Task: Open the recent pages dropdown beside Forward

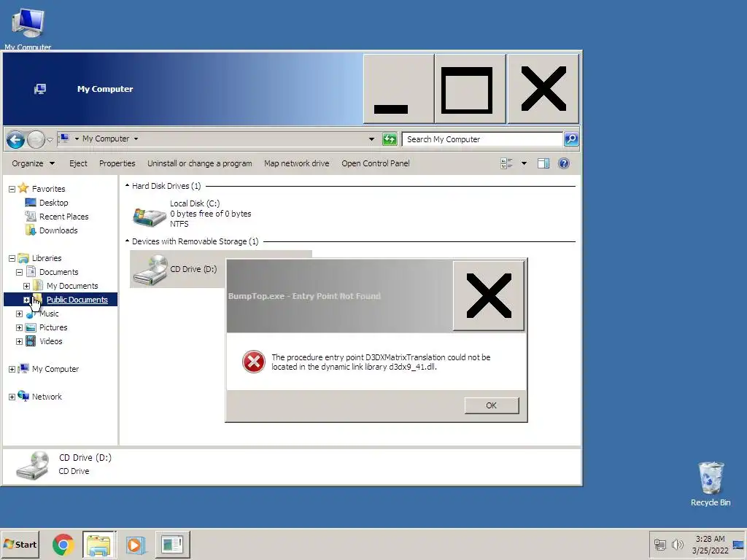Action: 50,139
